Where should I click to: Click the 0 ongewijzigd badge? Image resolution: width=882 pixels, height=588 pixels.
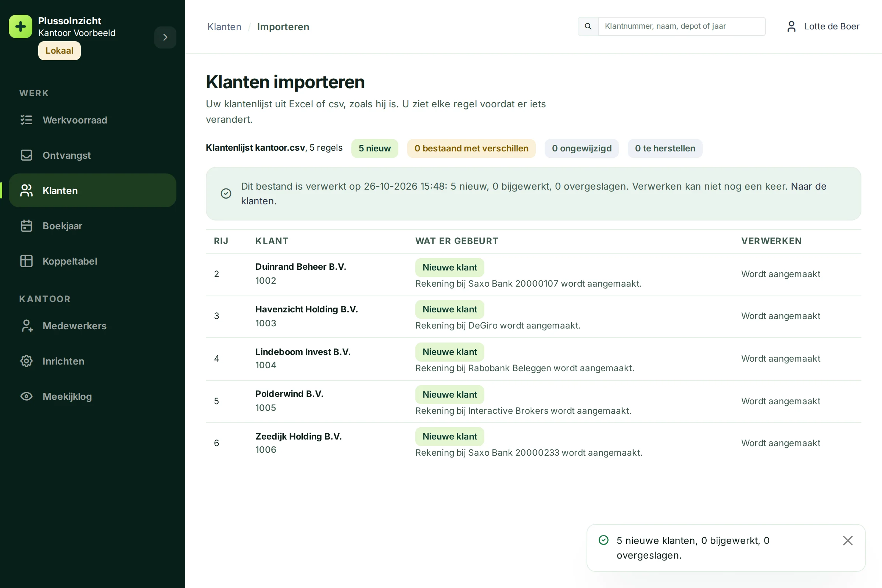pos(582,148)
